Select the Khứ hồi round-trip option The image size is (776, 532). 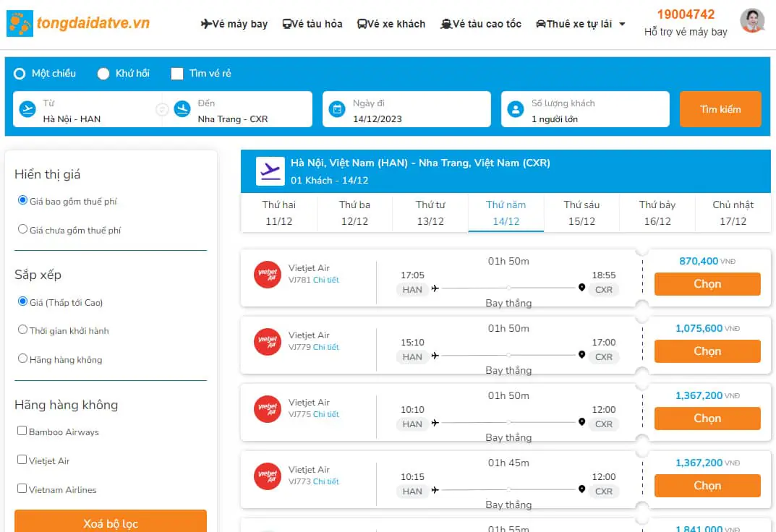tap(103, 74)
